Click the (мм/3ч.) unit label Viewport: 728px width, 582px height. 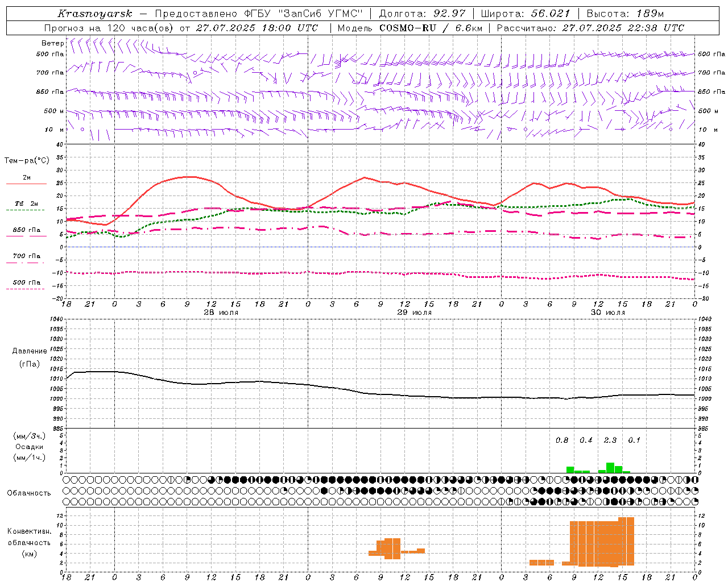(x=30, y=436)
